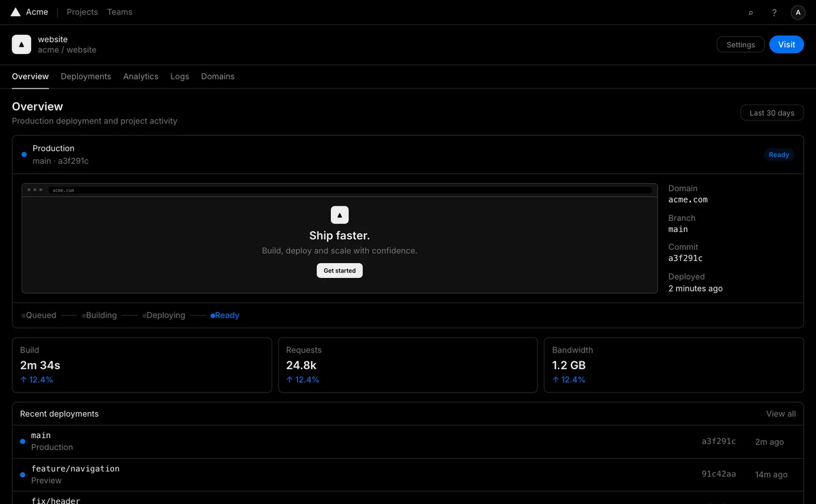The height and width of the screenshot is (504, 816).
Task: Click the website project icon beside its name
Action: tap(22, 45)
